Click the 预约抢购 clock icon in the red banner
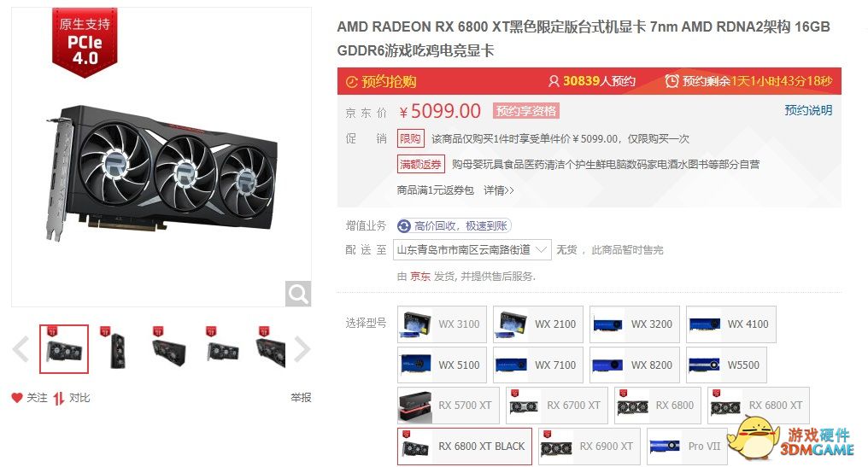Image resolution: width=868 pixels, height=467 pixels. tap(351, 82)
